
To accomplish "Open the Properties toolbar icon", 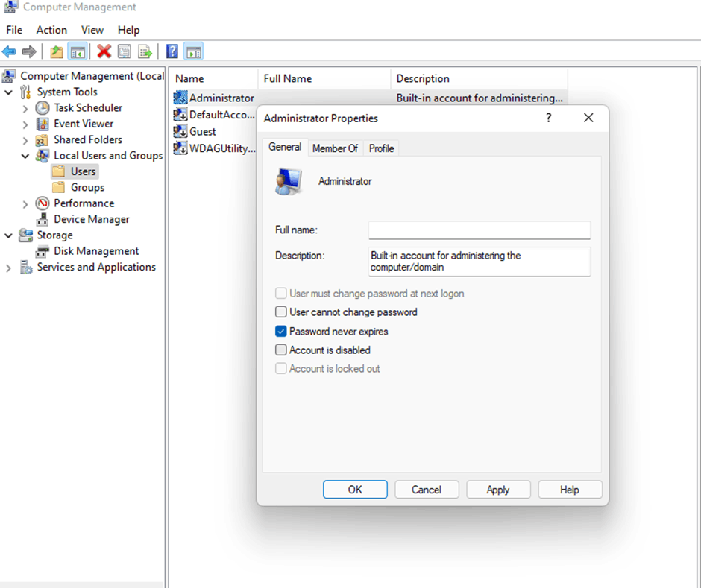I will pos(125,51).
